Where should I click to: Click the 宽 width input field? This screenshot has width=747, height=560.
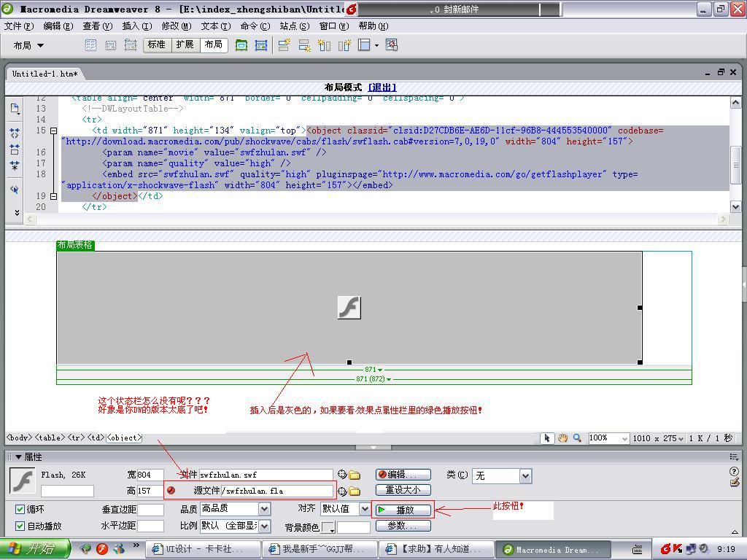click(x=159, y=475)
